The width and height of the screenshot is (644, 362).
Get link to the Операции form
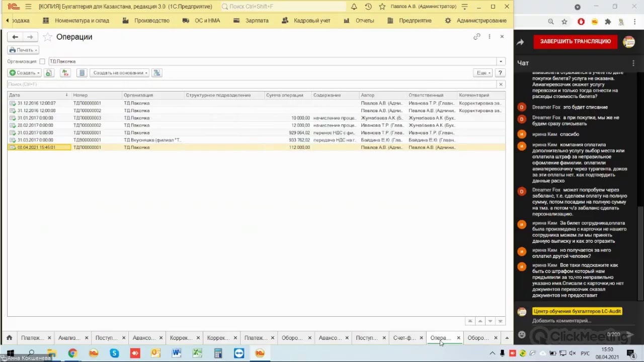476,36
